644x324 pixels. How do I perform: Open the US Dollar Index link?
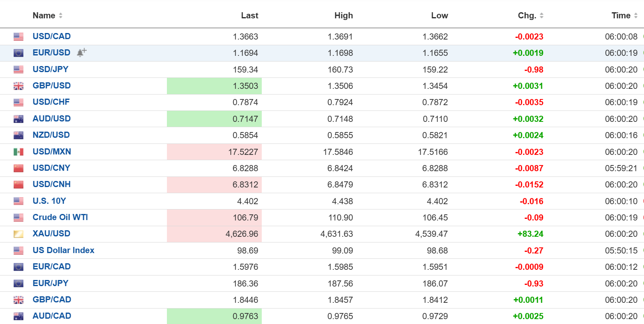coord(64,250)
